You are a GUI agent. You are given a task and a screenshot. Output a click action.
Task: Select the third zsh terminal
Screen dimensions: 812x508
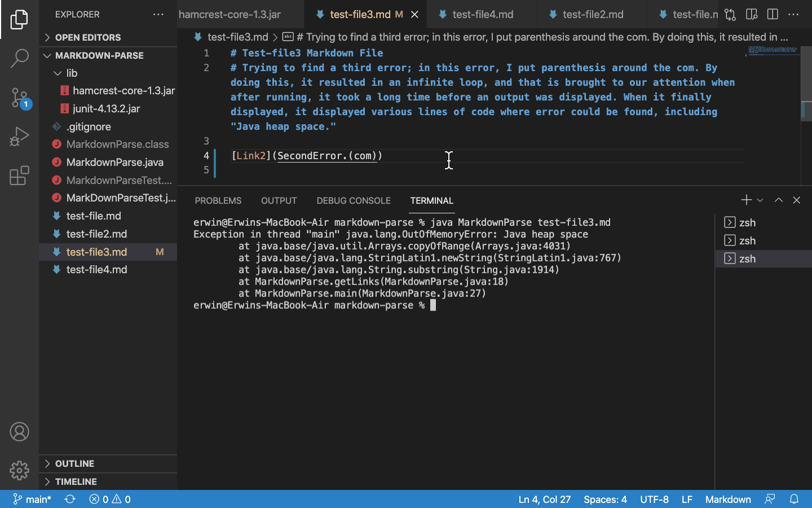pos(764,259)
